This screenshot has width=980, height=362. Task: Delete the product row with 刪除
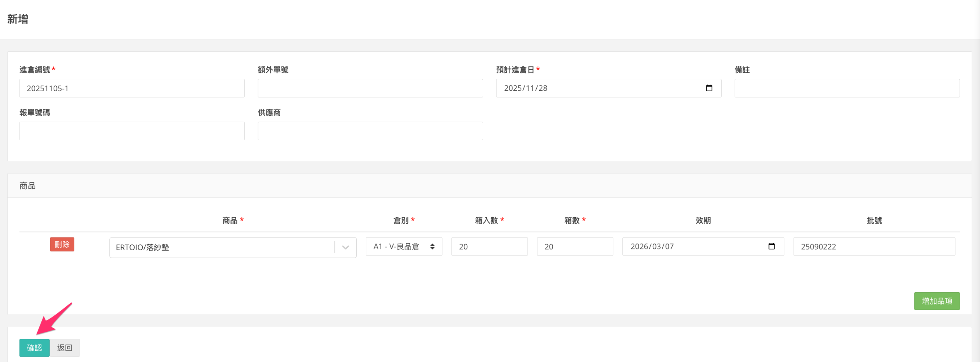tap(62, 244)
